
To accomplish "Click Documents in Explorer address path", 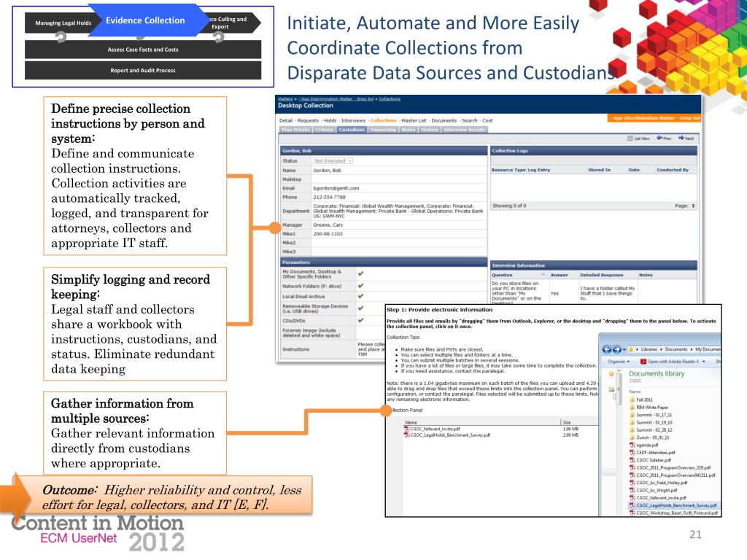I will [676, 349].
